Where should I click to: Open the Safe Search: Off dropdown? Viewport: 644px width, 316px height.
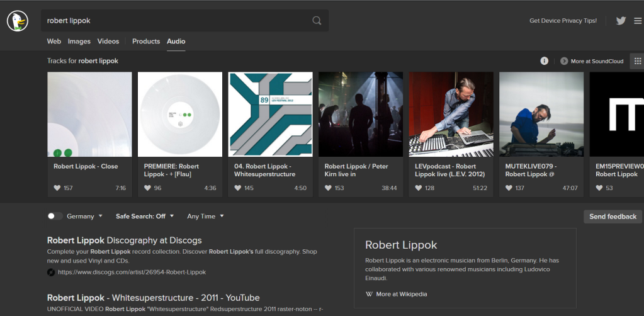point(145,216)
